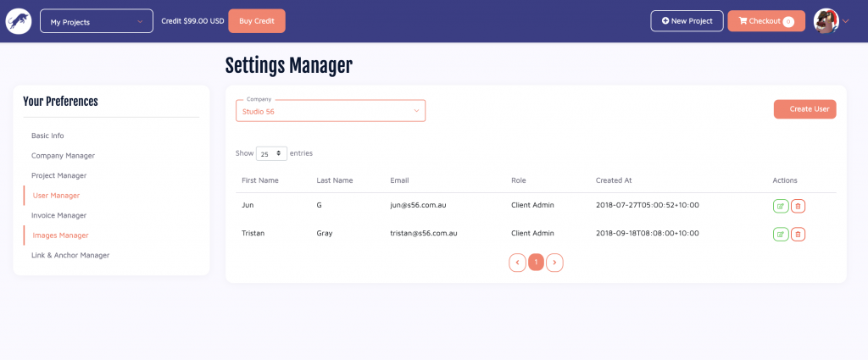Image resolution: width=868 pixels, height=360 pixels.
Task: Open Company Manager in the sidebar
Action: (63, 156)
